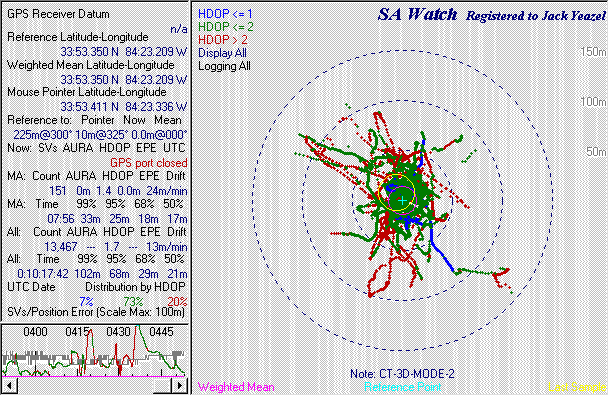Click the MA HDOP value 1.4
The image size is (609, 396).
coord(104,191)
